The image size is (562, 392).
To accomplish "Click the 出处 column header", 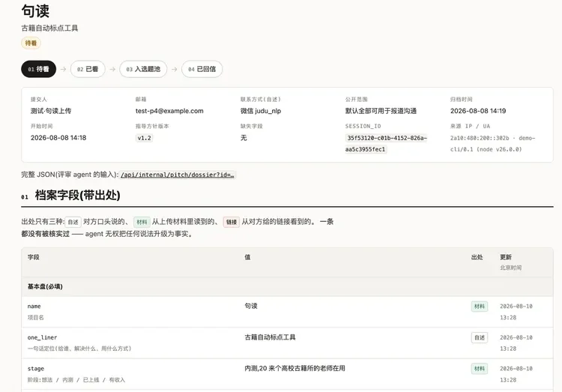I will 477,257.
